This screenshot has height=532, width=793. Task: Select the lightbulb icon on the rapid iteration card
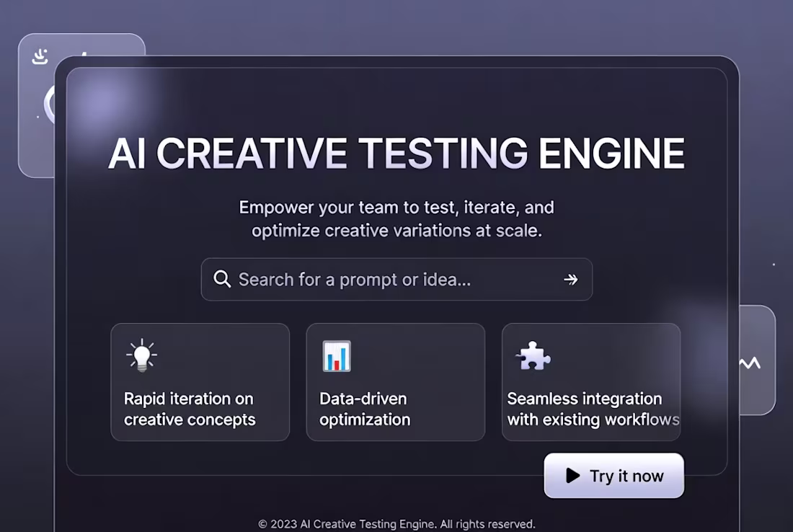(x=142, y=354)
